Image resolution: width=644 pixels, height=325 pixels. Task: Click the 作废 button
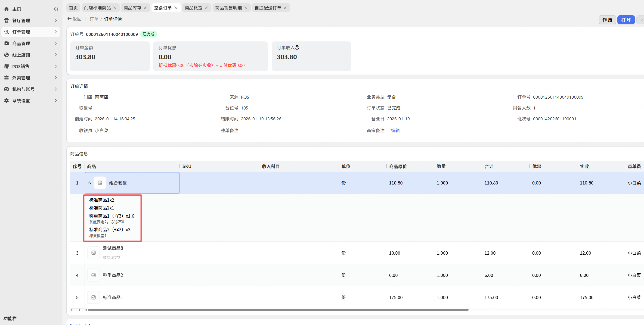pos(607,20)
